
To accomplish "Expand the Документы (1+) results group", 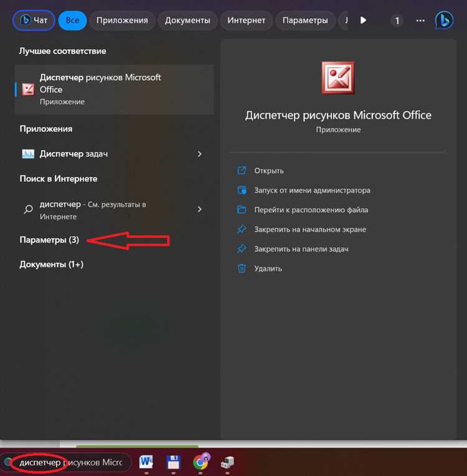I will click(x=51, y=264).
